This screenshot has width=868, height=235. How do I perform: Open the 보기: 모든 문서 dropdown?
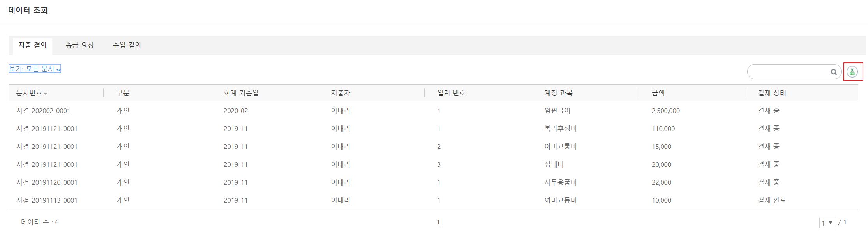tap(35, 69)
